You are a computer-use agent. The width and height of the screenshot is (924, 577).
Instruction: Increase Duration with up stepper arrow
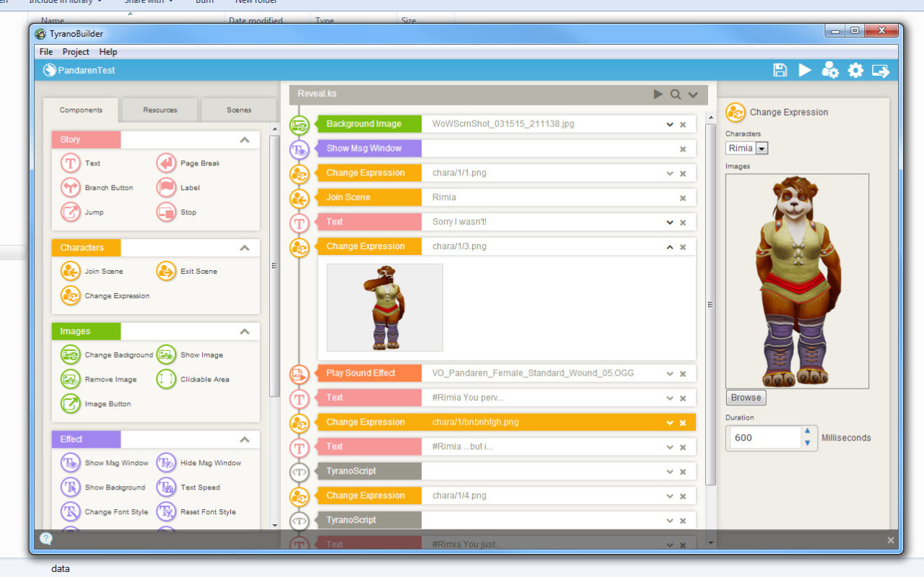point(807,432)
